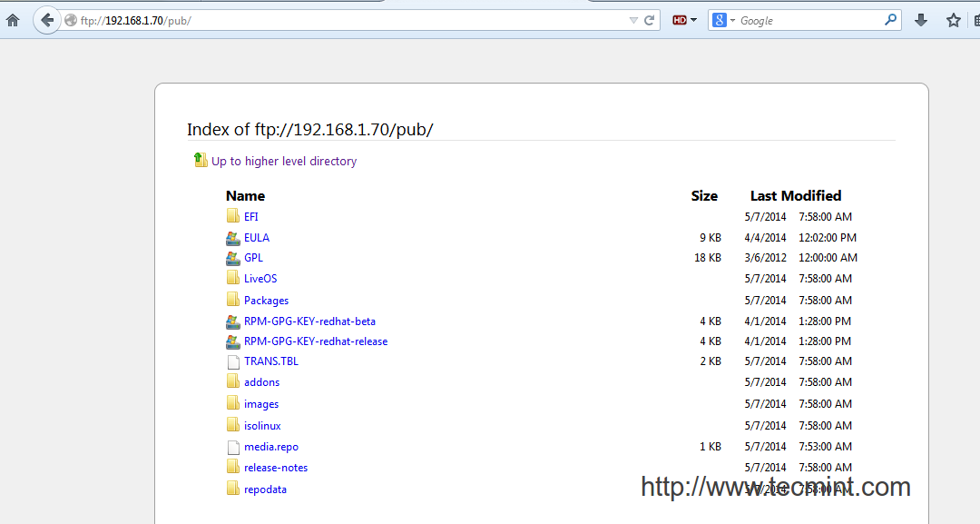Viewport: 980px width, 524px height.
Task: Open the Packages folder link
Action: pyautogui.click(x=266, y=301)
